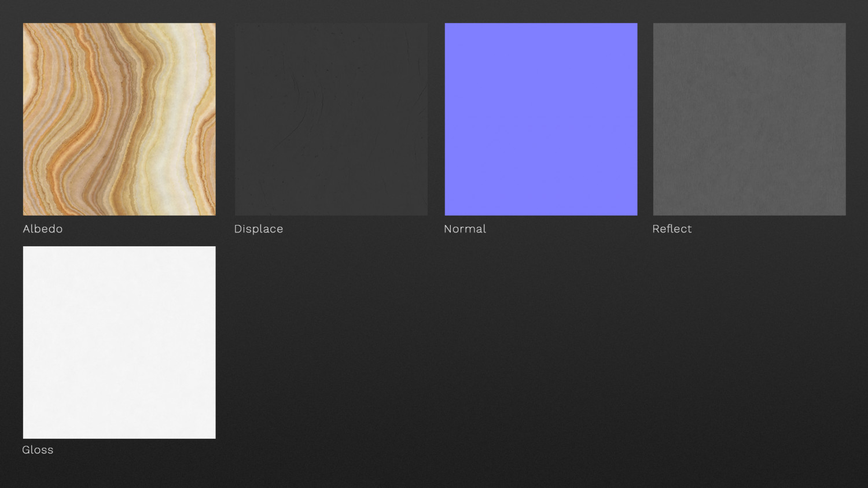This screenshot has height=488, width=868.
Task: Click the "Normal" label text
Action: [465, 229]
